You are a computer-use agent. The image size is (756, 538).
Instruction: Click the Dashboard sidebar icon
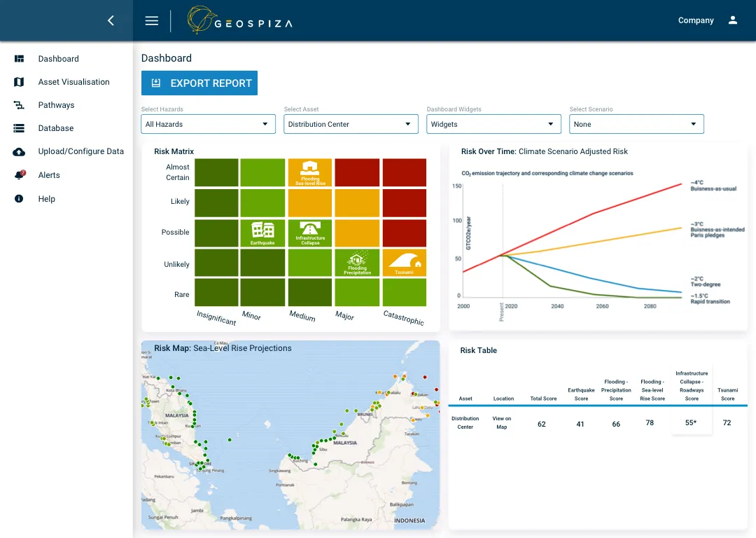(x=19, y=59)
